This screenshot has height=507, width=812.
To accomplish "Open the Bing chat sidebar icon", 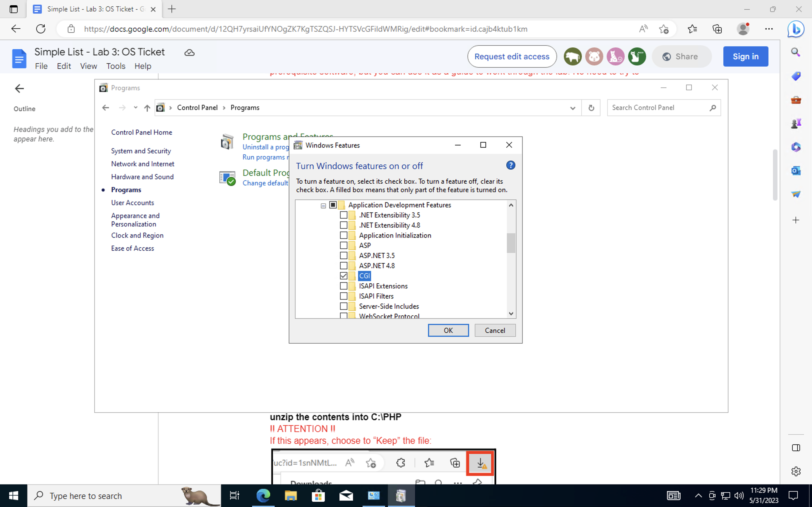I will point(796,29).
